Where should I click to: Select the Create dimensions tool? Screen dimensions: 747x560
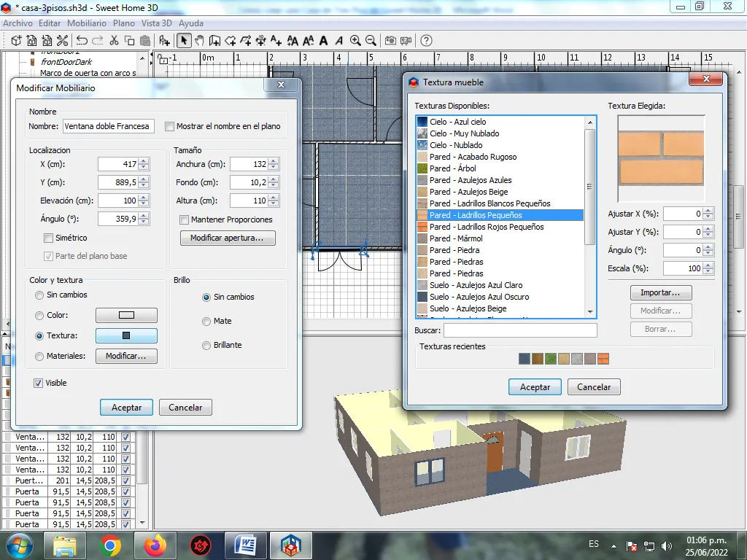[261, 41]
